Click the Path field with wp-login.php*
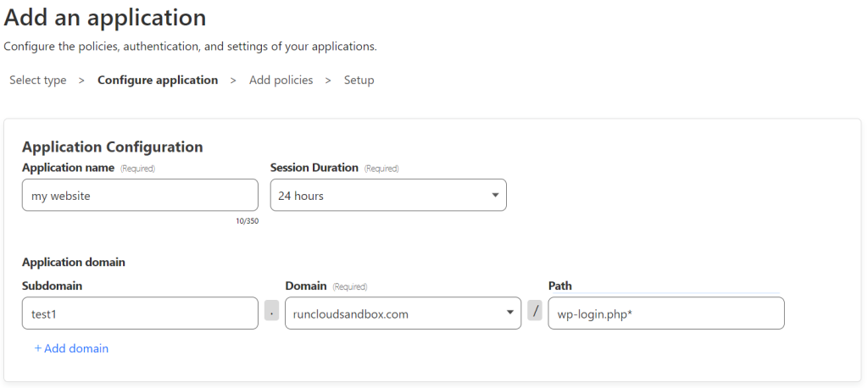 666,313
